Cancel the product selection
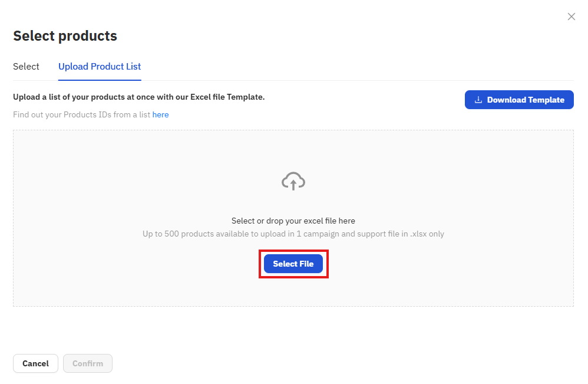Image resolution: width=588 pixels, height=384 pixels. coord(35,363)
